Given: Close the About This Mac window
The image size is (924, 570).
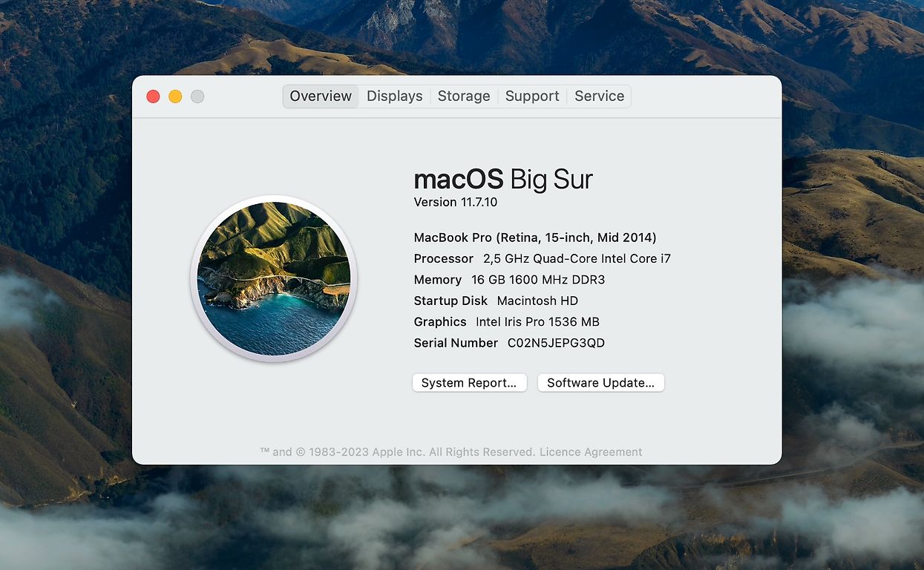Looking at the screenshot, I should coord(154,96).
